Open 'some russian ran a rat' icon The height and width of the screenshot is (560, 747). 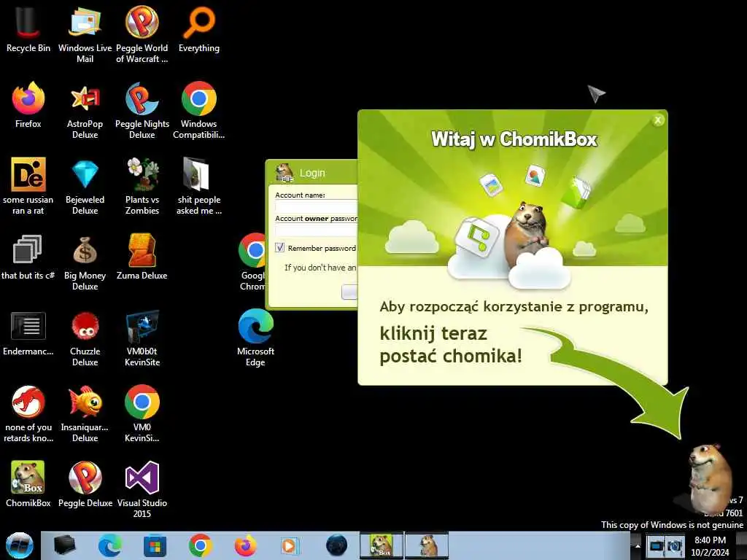pyautogui.click(x=28, y=186)
